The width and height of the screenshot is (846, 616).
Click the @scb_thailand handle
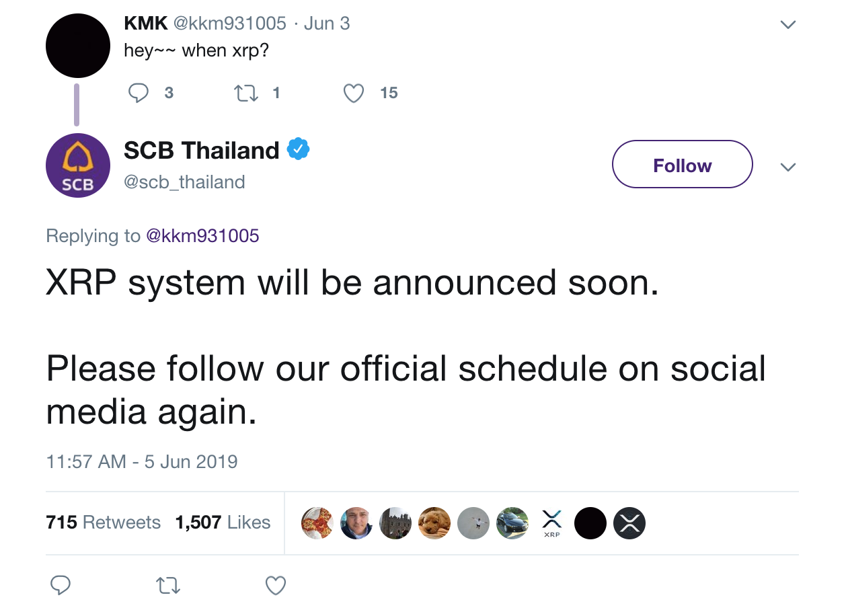point(184,182)
